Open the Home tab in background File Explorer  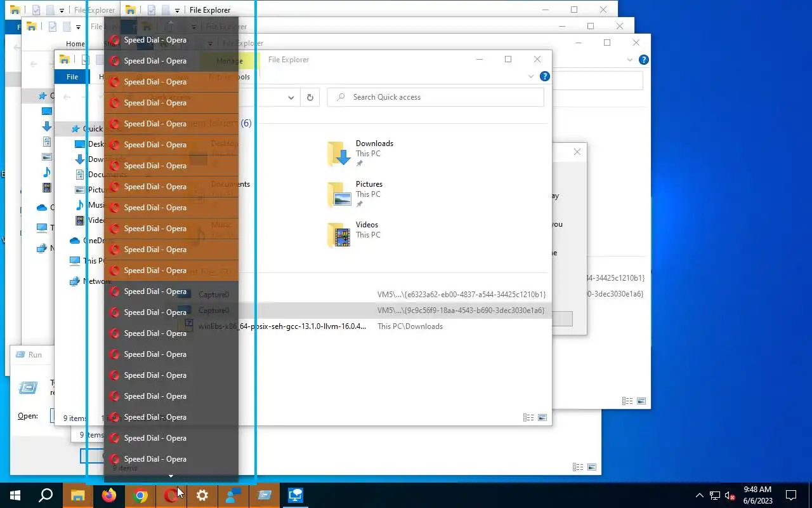[75, 44]
